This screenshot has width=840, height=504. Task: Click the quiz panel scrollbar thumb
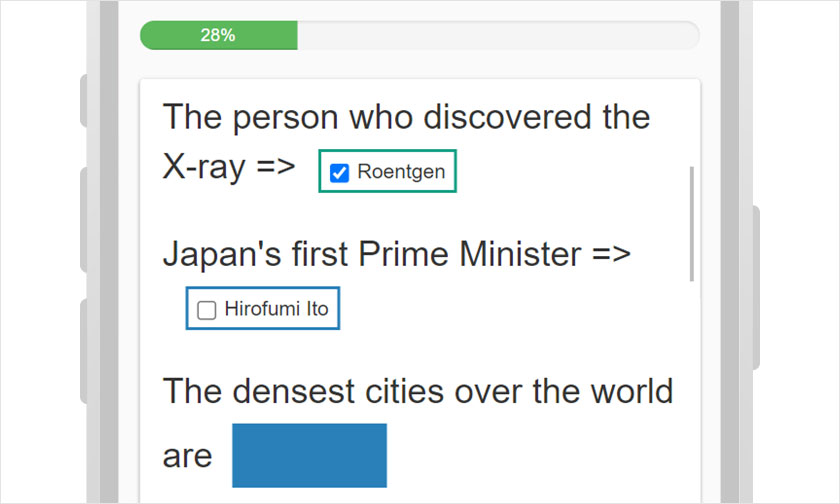pyautogui.click(x=691, y=224)
